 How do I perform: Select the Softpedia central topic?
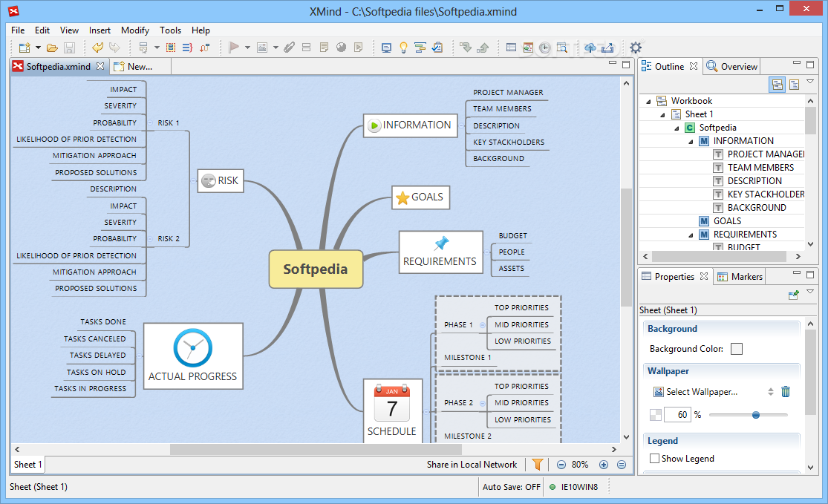pyautogui.click(x=316, y=269)
